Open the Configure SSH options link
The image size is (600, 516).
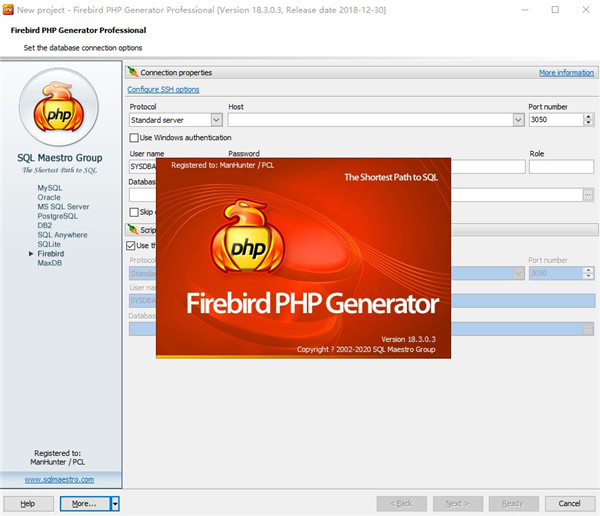[163, 89]
